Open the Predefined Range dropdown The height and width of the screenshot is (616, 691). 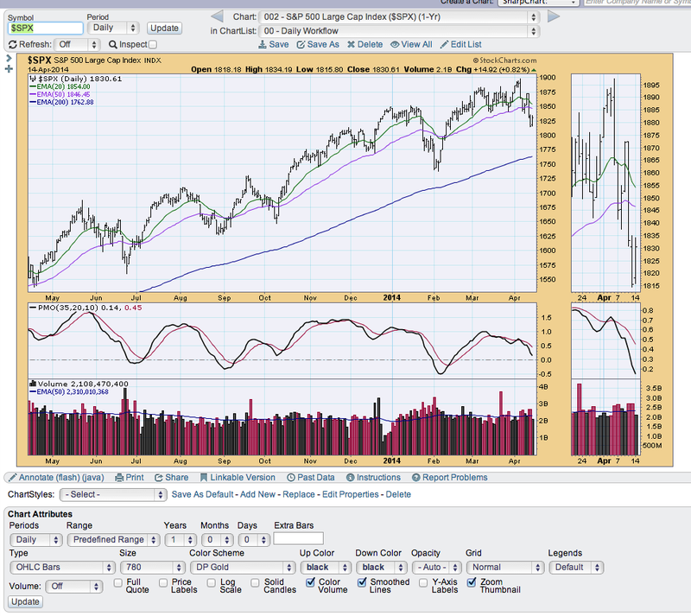coord(113,540)
